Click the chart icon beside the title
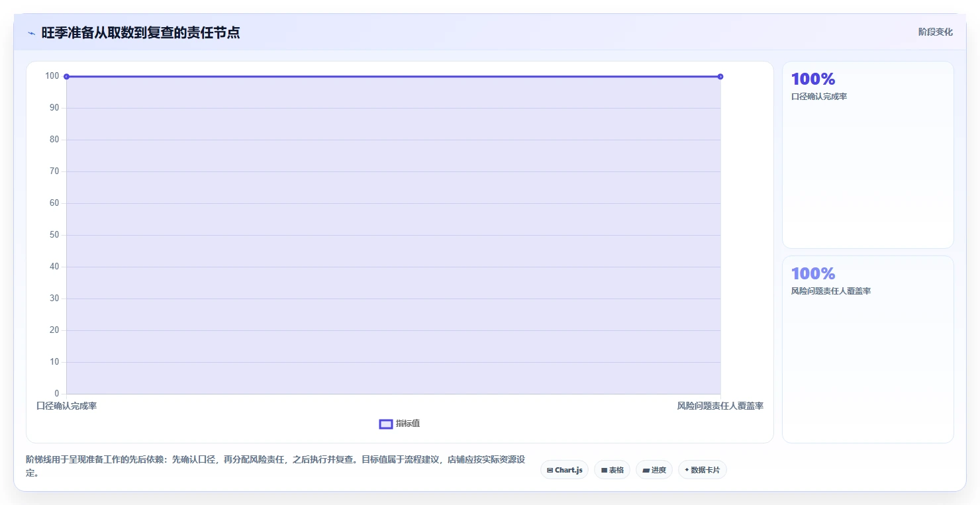Viewport: 980px width, 505px height. coord(31,33)
